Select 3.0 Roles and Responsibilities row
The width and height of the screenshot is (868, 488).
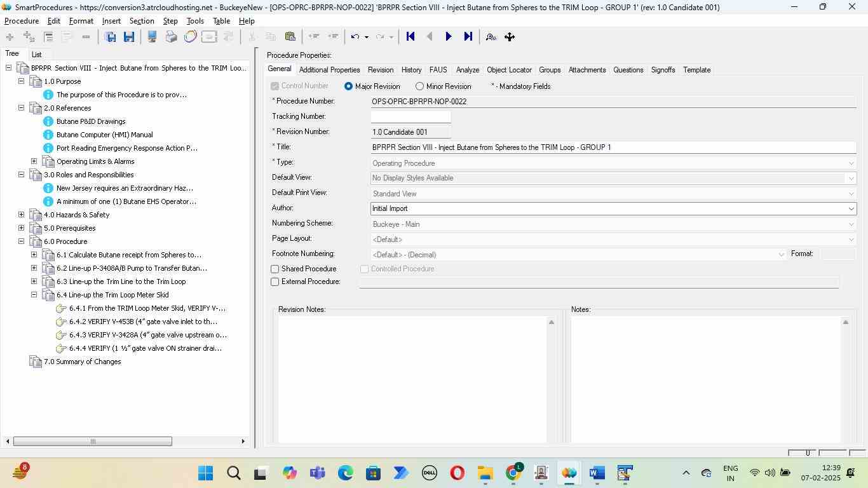tap(88, 175)
